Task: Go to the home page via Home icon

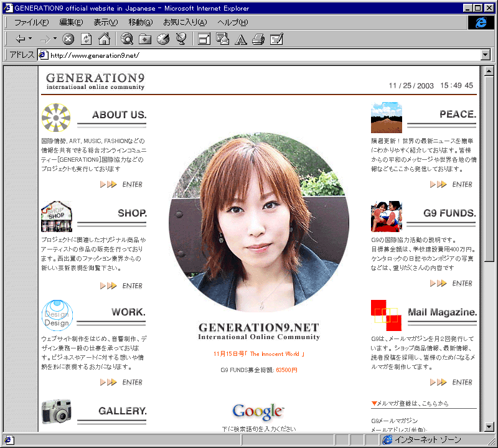Action: click(x=104, y=39)
